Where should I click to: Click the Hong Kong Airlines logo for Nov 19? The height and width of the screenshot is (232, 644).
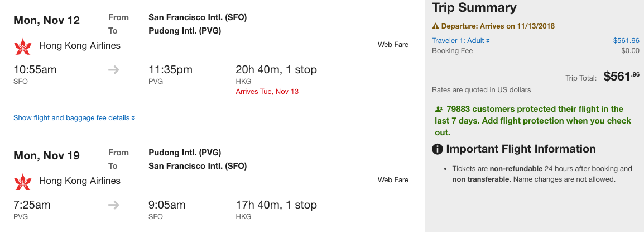tap(23, 181)
